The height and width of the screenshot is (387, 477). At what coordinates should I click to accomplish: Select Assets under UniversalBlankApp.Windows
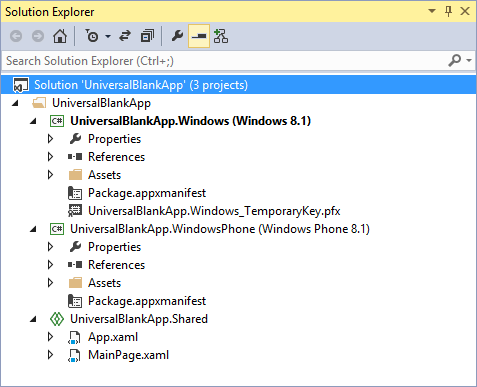pyautogui.click(x=104, y=175)
